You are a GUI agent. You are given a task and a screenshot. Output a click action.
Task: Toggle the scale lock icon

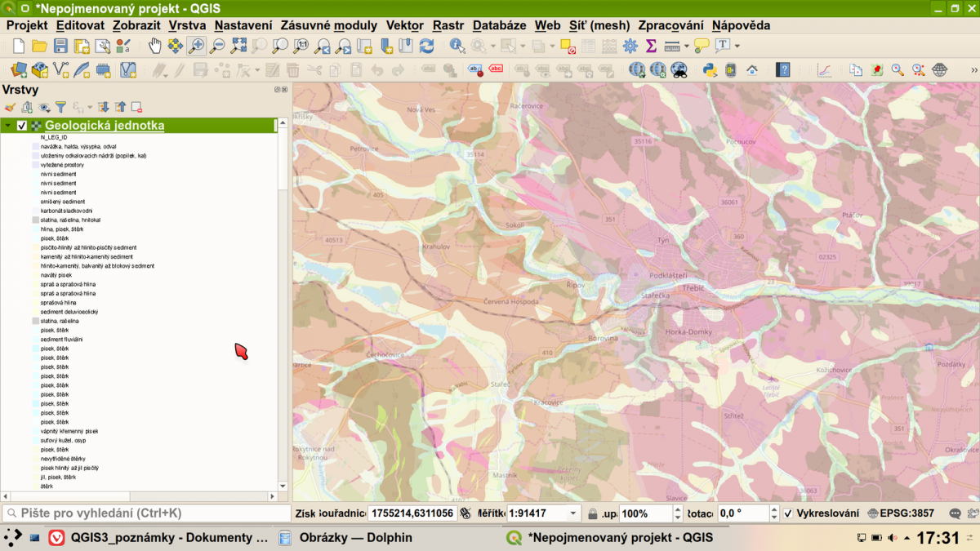[593, 513]
